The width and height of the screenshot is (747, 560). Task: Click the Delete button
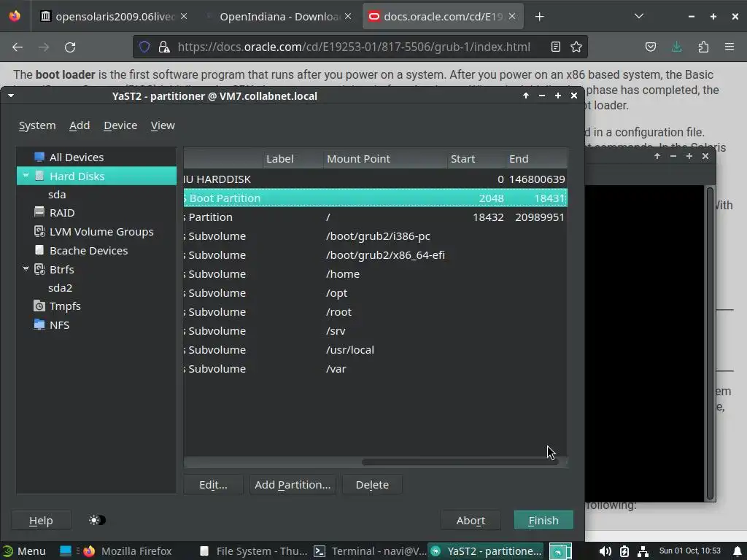[x=372, y=485]
